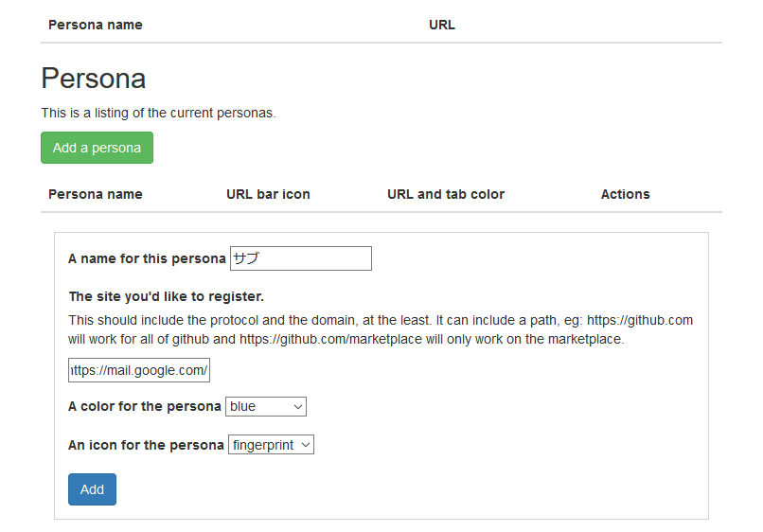Click the 'A color for the persona' label
Screen dimensions: 763x532
point(145,406)
